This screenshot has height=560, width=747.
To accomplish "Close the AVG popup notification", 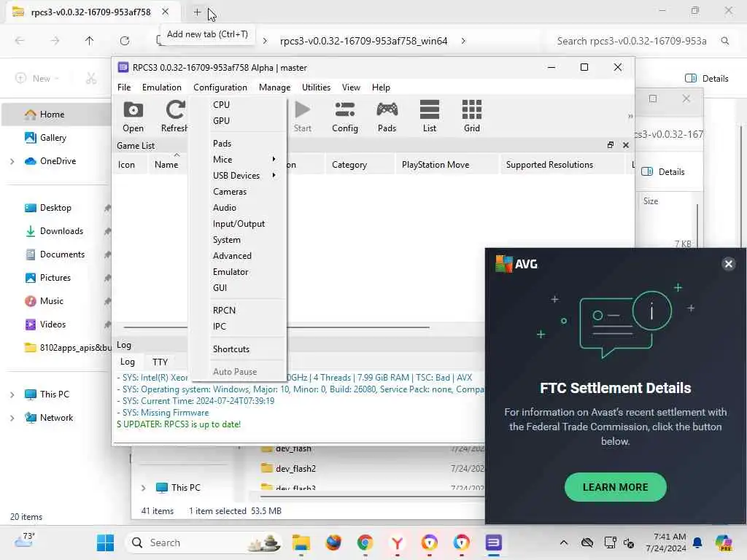I will 729,264.
